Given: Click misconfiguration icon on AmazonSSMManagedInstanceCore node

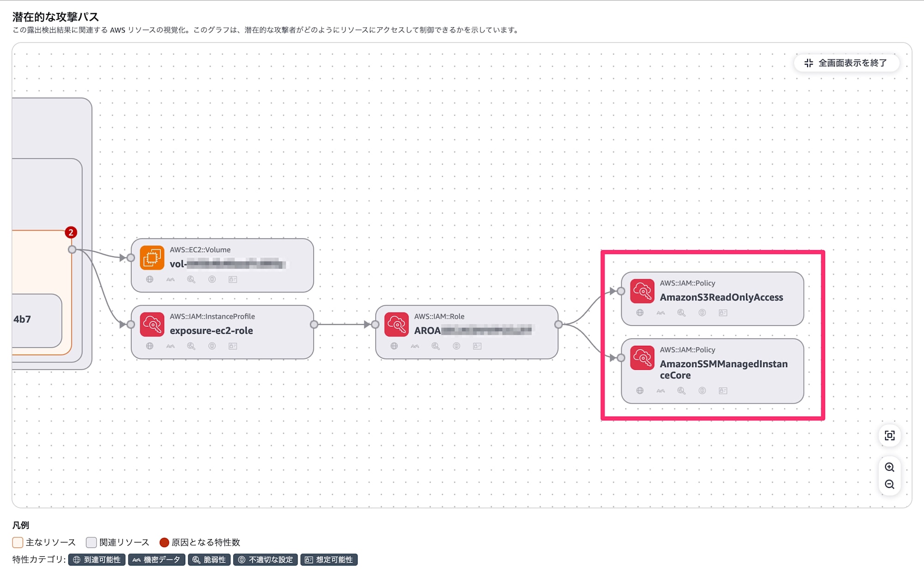Looking at the screenshot, I should [x=702, y=391].
